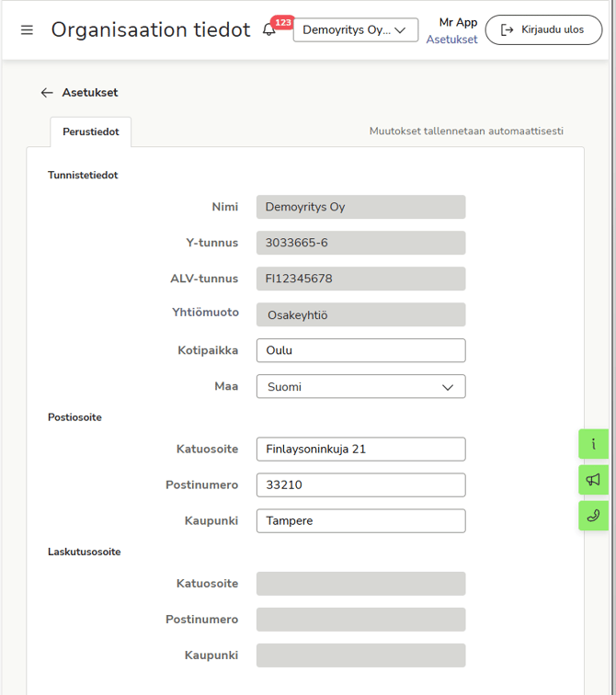Screen dimensions: 616x695
Task: Click into the Kotipaikka field
Action: point(360,350)
